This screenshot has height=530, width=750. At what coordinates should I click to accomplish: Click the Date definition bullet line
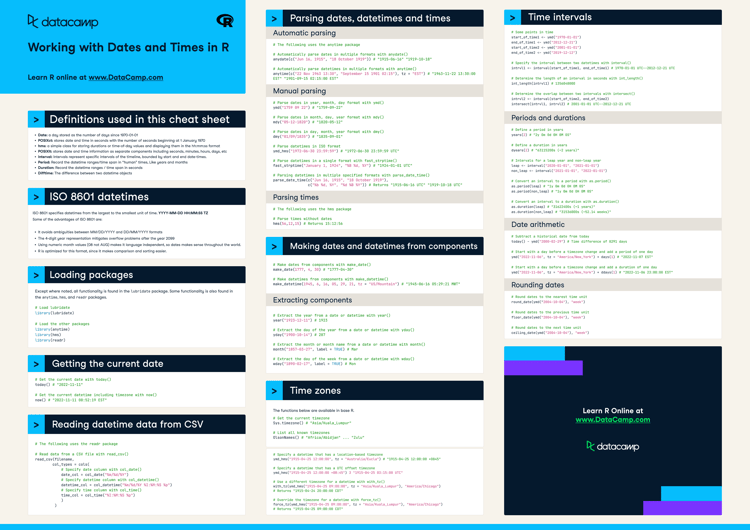(x=88, y=135)
